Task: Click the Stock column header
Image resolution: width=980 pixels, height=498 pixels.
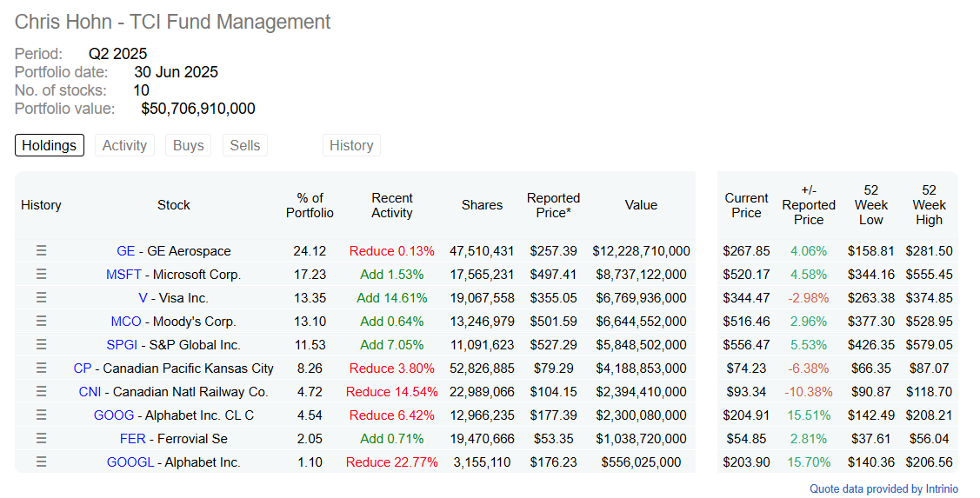Action: click(x=174, y=205)
